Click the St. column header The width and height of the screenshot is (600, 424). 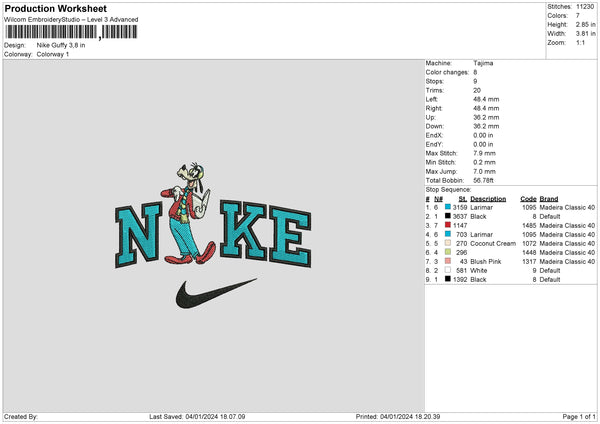click(x=463, y=199)
